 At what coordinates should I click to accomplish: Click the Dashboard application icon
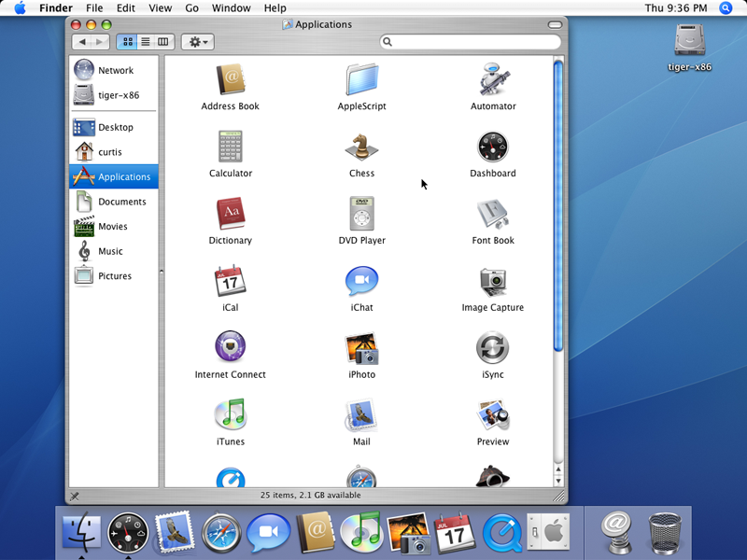click(x=493, y=147)
